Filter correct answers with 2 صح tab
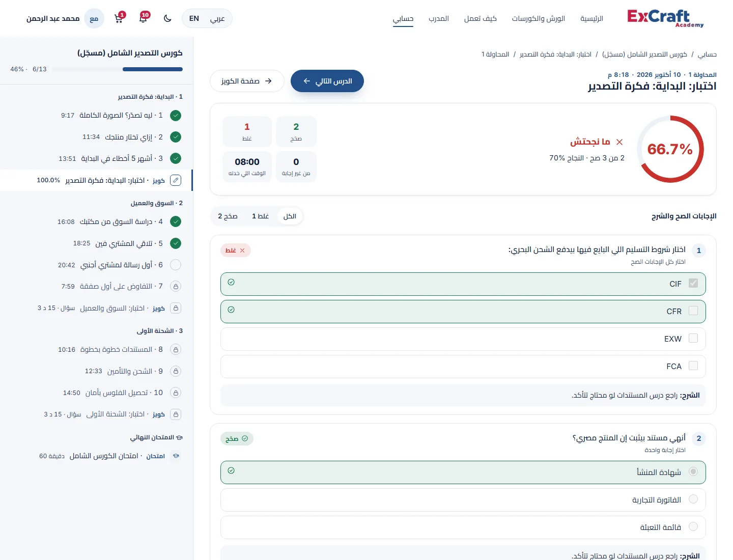Viewport: 733px width, 560px height. click(228, 216)
